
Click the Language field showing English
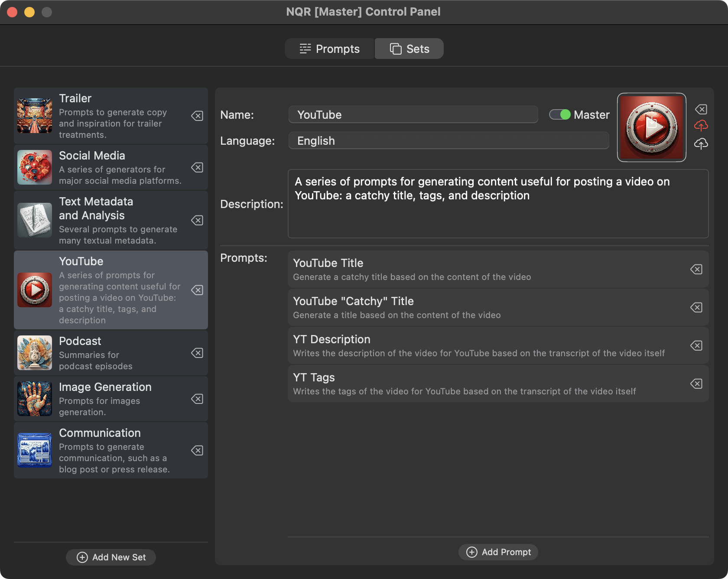pos(448,141)
